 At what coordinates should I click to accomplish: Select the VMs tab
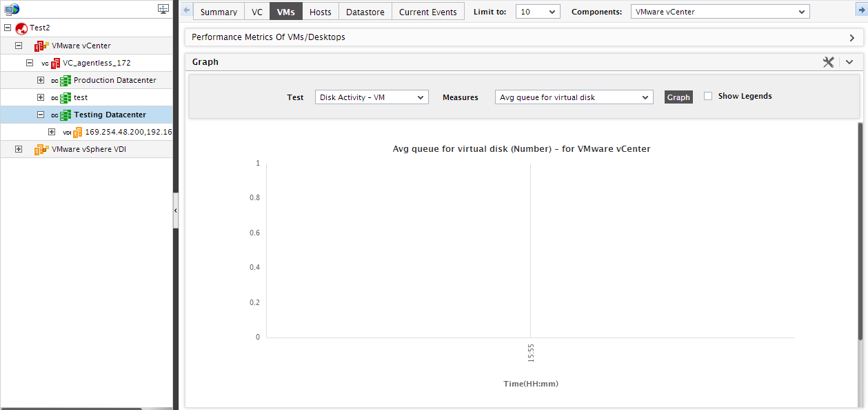[x=286, y=12]
